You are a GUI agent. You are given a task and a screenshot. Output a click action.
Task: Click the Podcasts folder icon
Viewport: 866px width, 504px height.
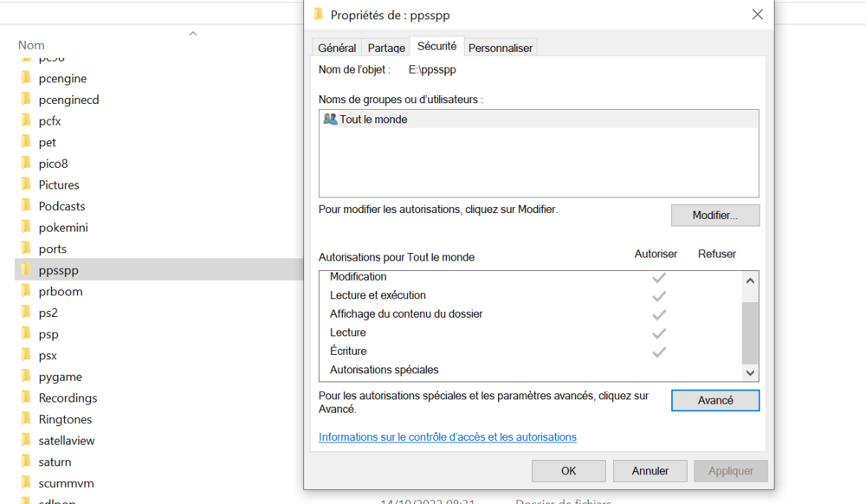(x=25, y=206)
